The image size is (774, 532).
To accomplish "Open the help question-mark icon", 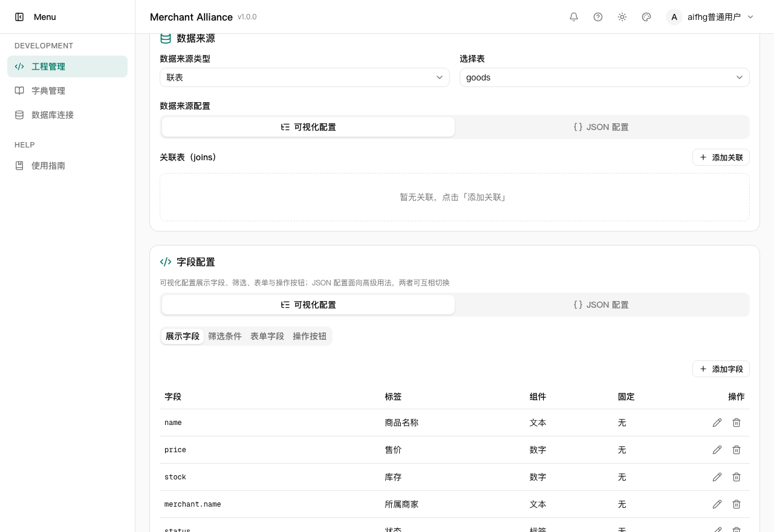I will click(x=598, y=17).
